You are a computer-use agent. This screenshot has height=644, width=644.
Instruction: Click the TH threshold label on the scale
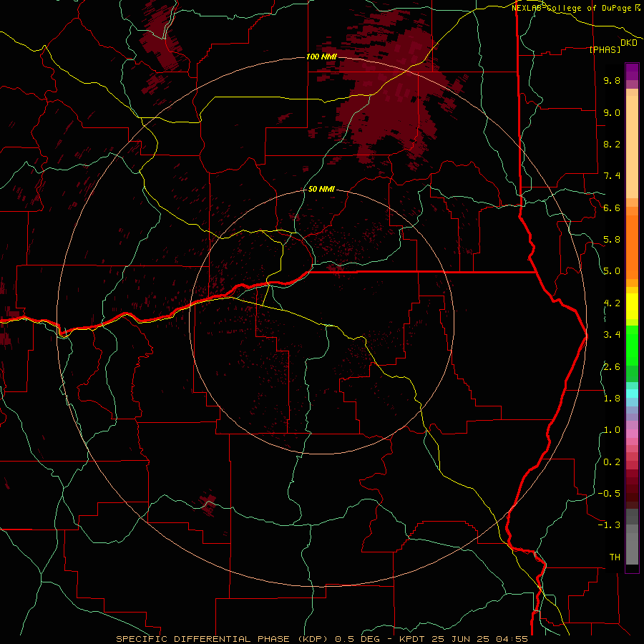coord(615,557)
